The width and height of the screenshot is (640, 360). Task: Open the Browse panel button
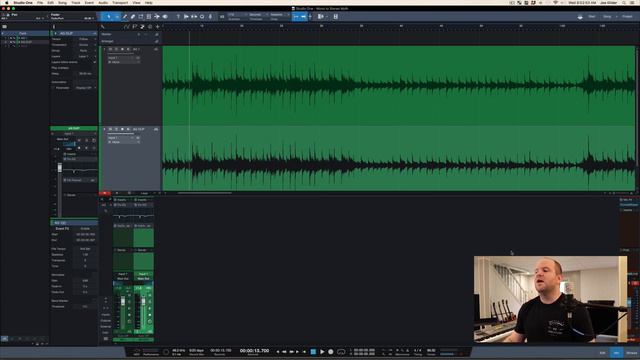631,353
